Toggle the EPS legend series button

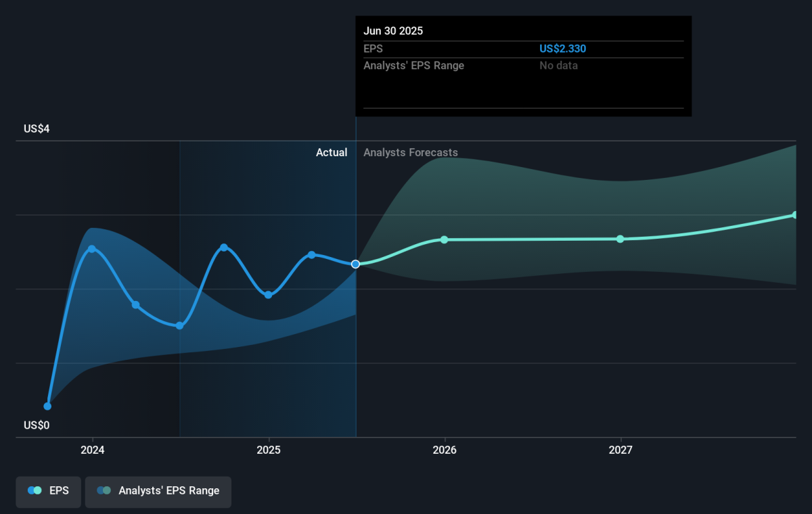pos(48,491)
